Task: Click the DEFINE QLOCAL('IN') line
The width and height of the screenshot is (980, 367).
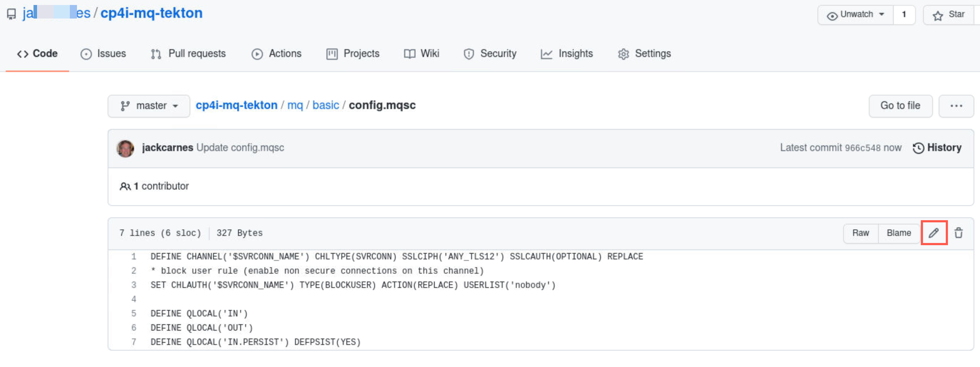Action: pyautogui.click(x=199, y=314)
